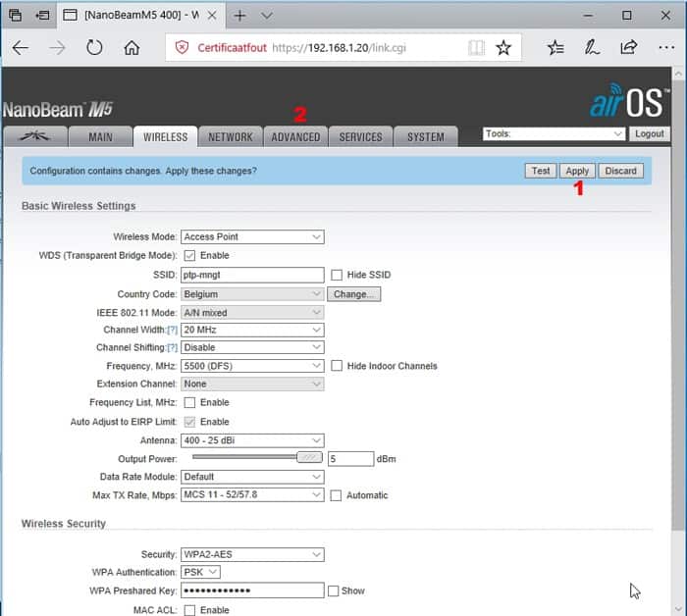This screenshot has width=687, height=616.
Task: Click the browser address bar URL
Action: (340, 48)
